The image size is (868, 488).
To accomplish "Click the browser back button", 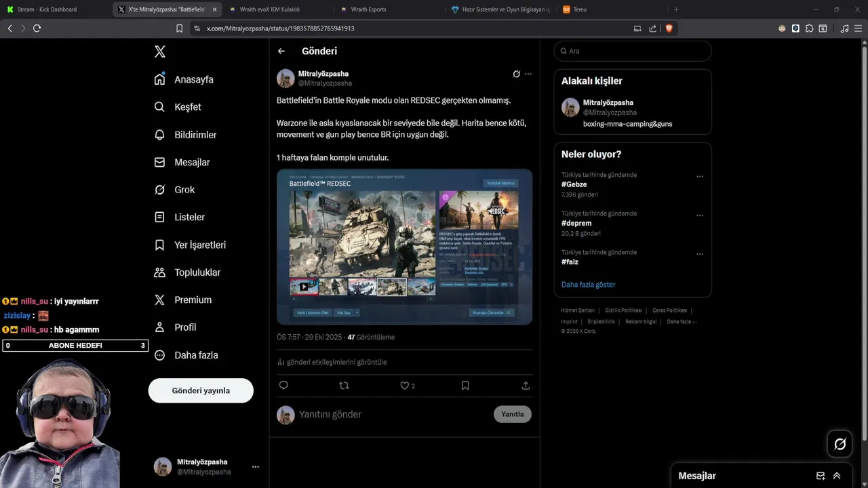I will (9, 28).
